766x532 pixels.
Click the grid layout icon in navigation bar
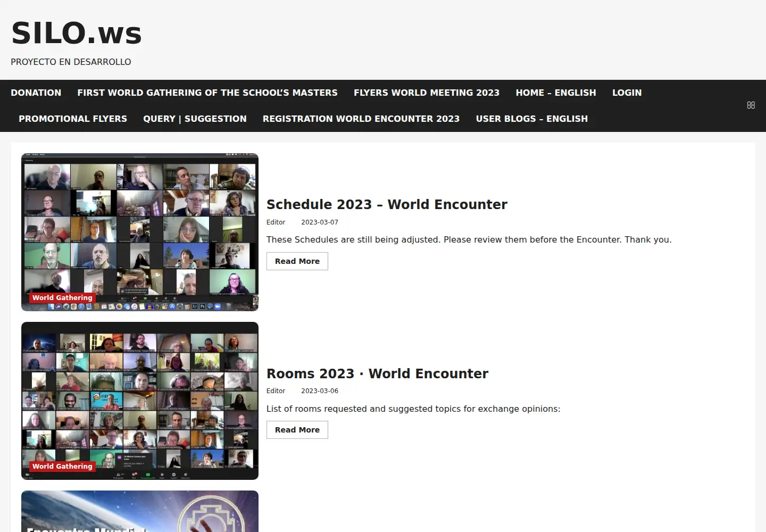pyautogui.click(x=751, y=105)
